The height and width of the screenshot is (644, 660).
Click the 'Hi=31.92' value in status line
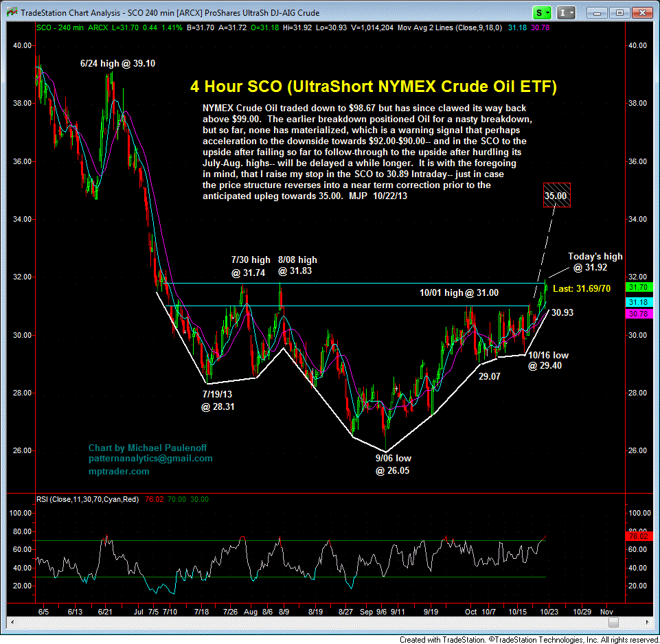[297, 27]
